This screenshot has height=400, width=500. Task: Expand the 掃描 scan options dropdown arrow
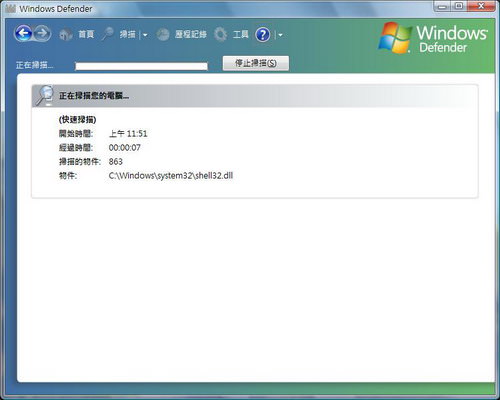tap(145, 35)
